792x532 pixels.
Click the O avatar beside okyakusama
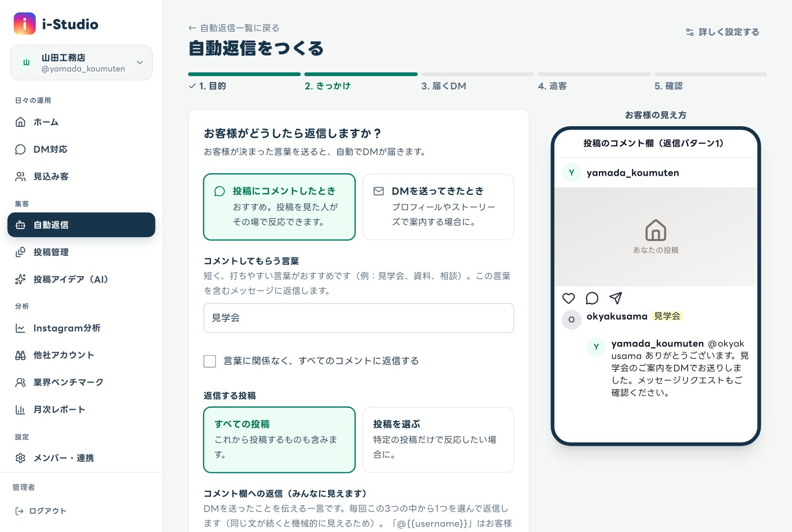point(572,320)
